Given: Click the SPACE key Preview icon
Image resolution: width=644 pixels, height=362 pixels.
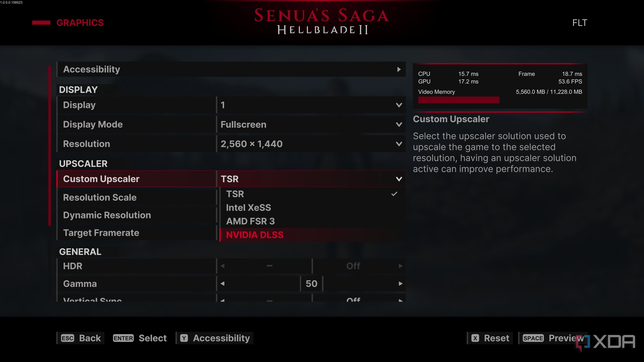Looking at the screenshot, I should [x=533, y=338].
